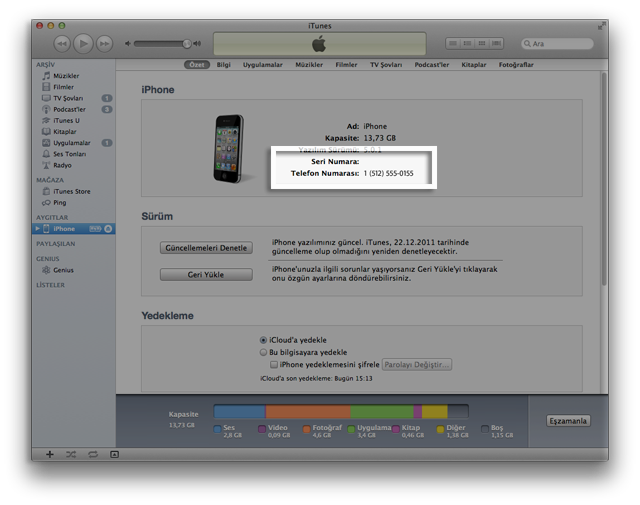Toggle shuffle button at bottom
The width and height of the screenshot is (640, 505).
tap(71, 454)
